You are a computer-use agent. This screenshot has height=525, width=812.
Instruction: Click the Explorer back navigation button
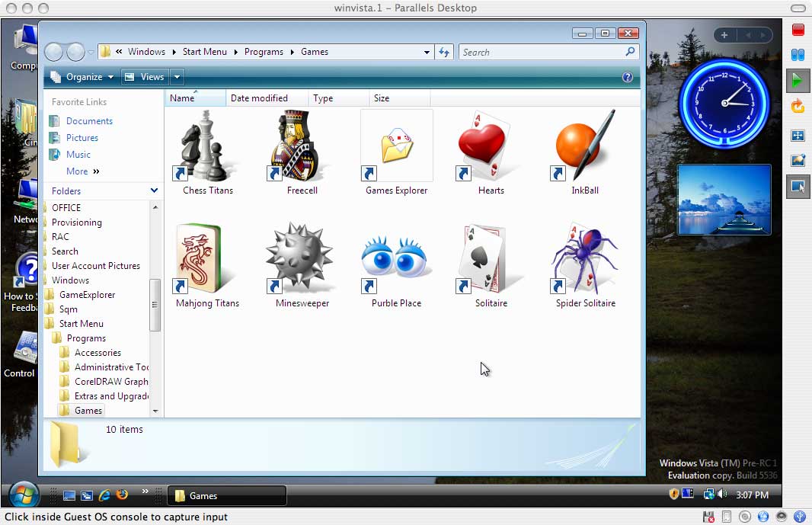click(54, 52)
